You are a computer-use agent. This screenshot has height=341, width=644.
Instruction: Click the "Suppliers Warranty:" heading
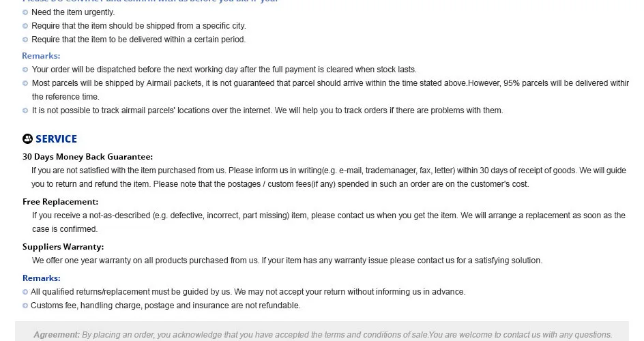(63, 247)
